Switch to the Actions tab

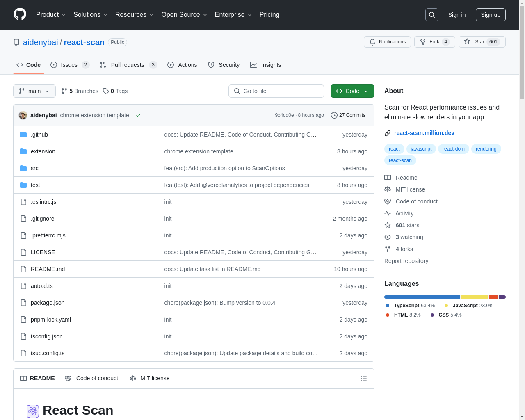(182, 65)
